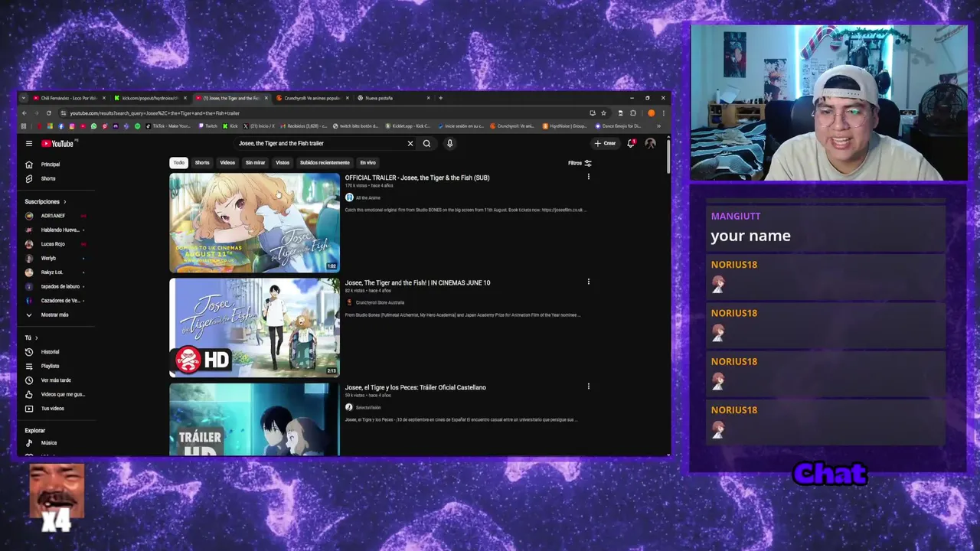Screen dimensions: 980x551
Task: Open Crunchyroll Store Australia channel avatar
Action: [349, 302]
